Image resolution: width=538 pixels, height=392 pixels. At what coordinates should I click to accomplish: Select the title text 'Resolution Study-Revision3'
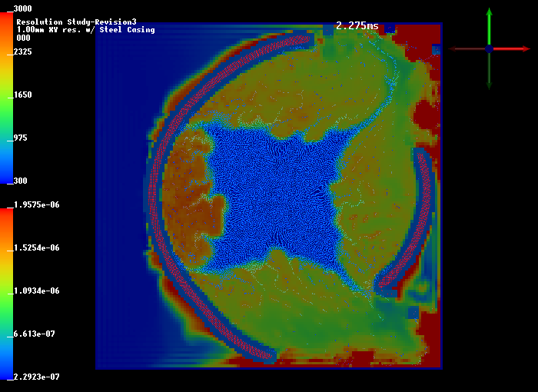pos(77,22)
